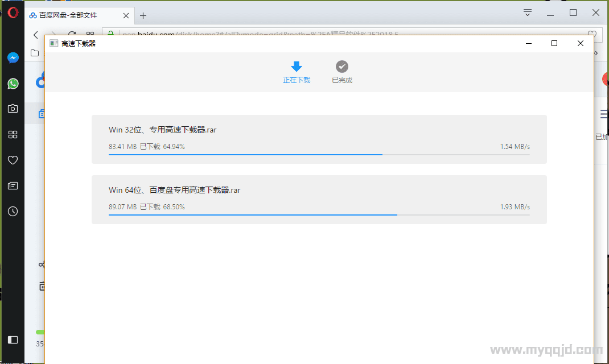This screenshot has height=364, width=609.
Task: Maximize the 高速下载器 window
Action: tap(554, 43)
